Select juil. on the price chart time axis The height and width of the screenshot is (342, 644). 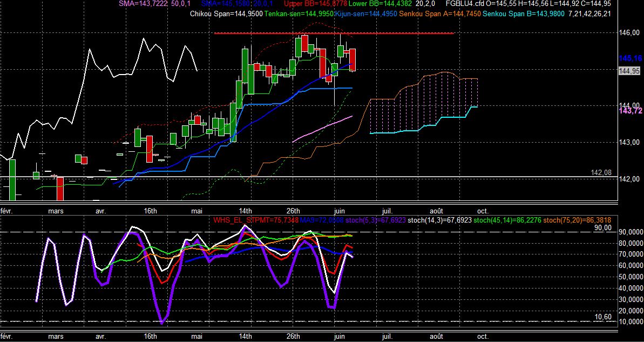pyautogui.click(x=387, y=211)
